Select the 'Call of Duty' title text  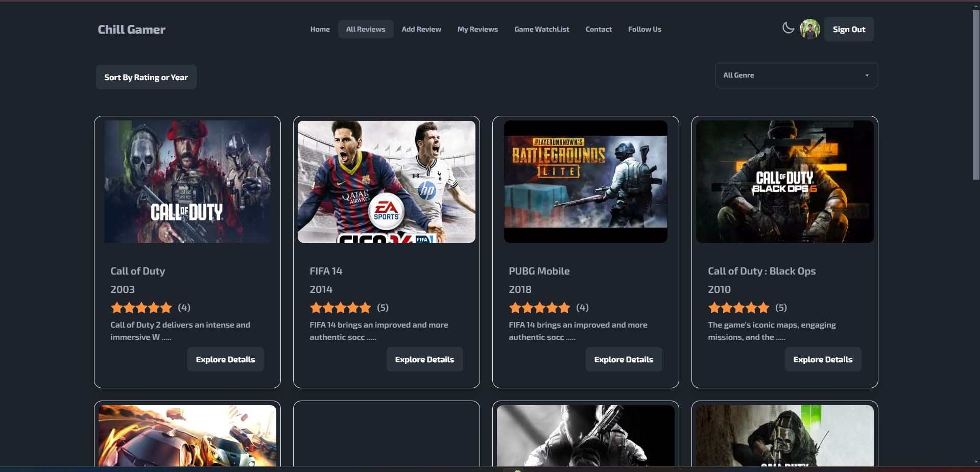coord(138,271)
